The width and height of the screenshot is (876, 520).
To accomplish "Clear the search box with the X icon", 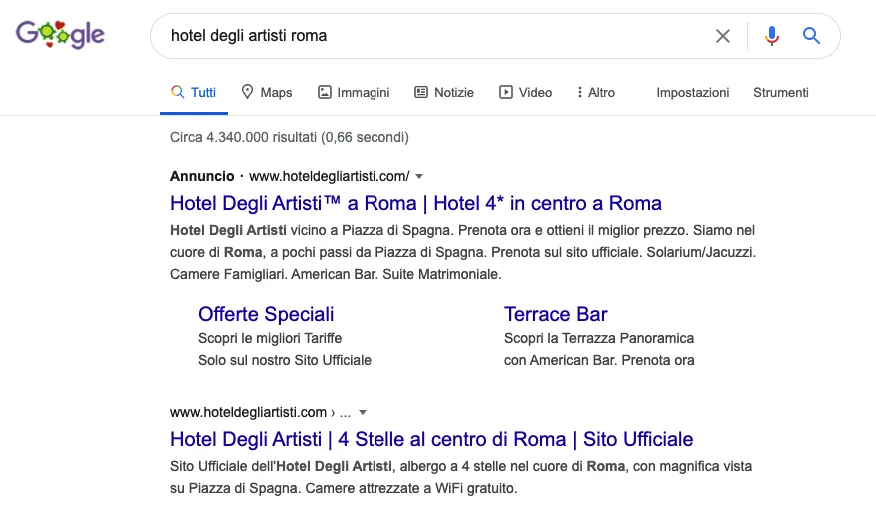I will pyautogui.click(x=722, y=36).
